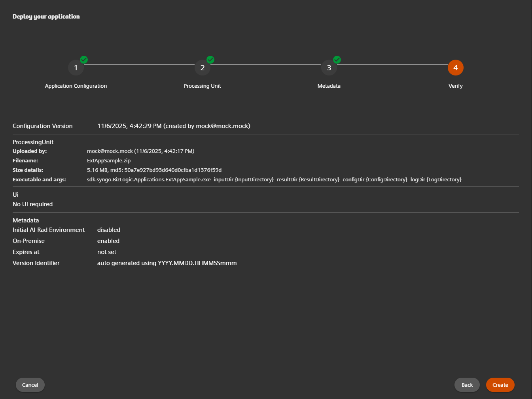Select the Configuration Version timestamp row

(x=174, y=126)
